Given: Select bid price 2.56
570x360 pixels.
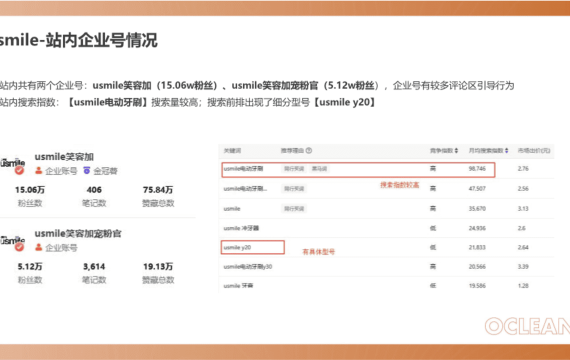Looking at the screenshot, I should click(523, 189).
